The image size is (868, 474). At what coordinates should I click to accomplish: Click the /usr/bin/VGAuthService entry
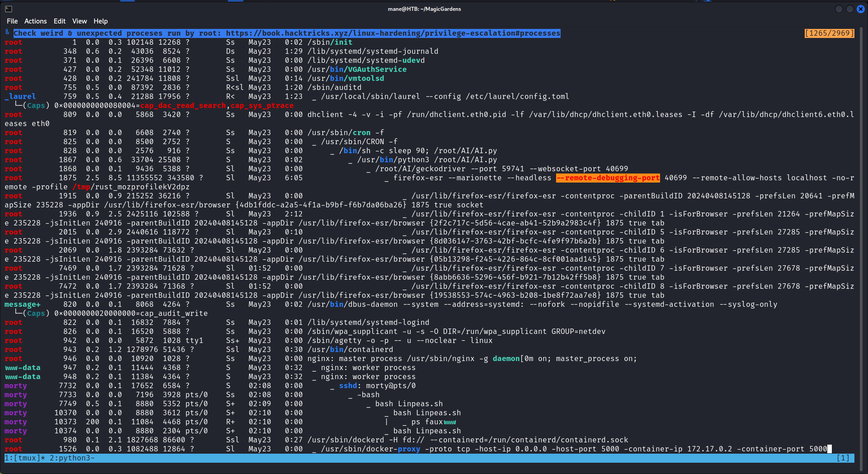coord(357,69)
